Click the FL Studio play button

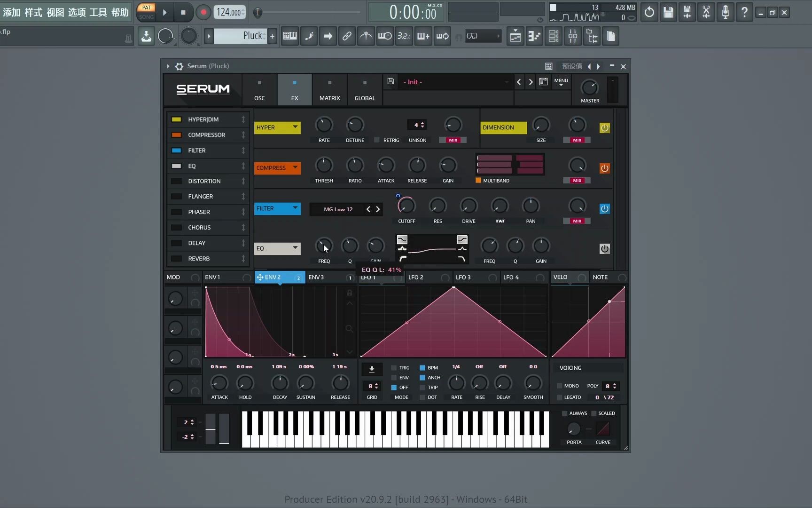[165, 13]
